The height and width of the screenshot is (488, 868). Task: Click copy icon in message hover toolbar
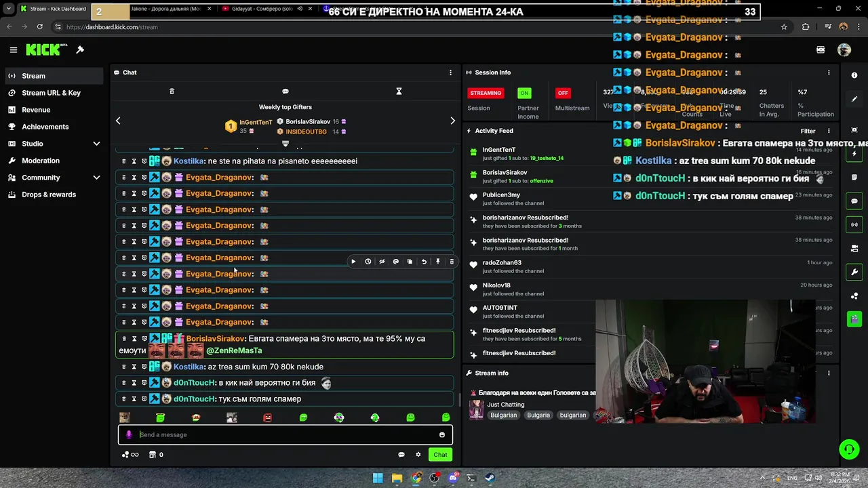[410, 262]
